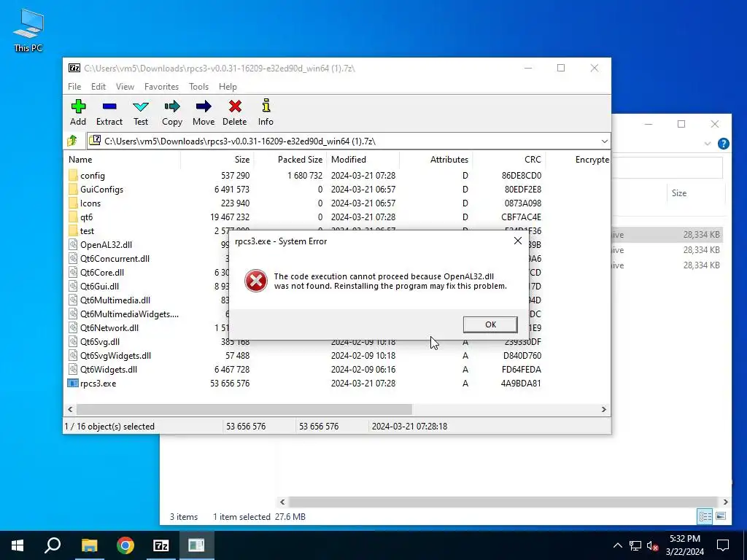The width and height of the screenshot is (747, 560).
Task: Select the OpenAL32.dll file icon
Action: tap(73, 245)
